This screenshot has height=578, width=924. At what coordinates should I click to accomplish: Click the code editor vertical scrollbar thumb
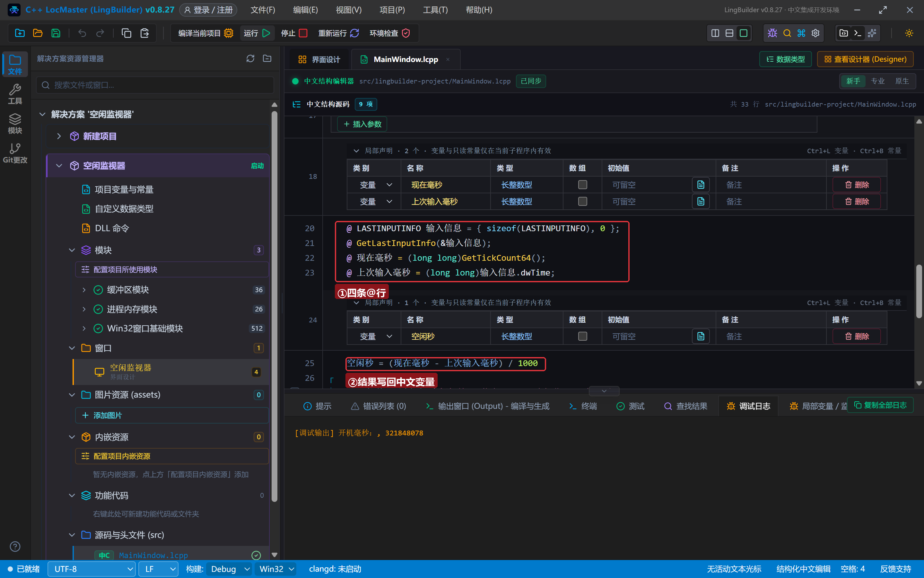pyautogui.click(x=919, y=291)
